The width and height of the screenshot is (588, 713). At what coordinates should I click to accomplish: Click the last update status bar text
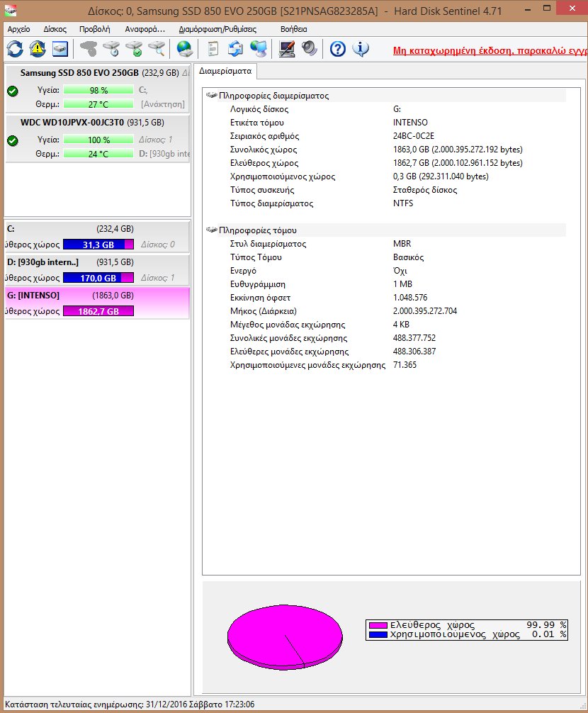click(130, 704)
